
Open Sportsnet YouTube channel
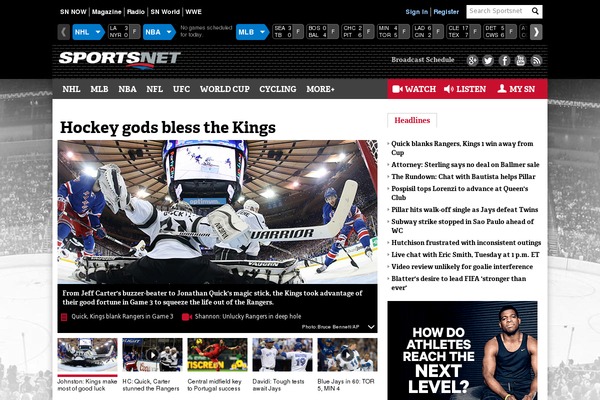(x=520, y=60)
